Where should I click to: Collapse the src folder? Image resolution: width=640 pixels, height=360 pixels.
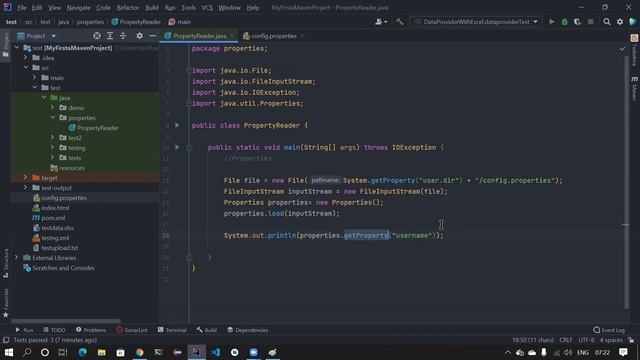point(26,68)
